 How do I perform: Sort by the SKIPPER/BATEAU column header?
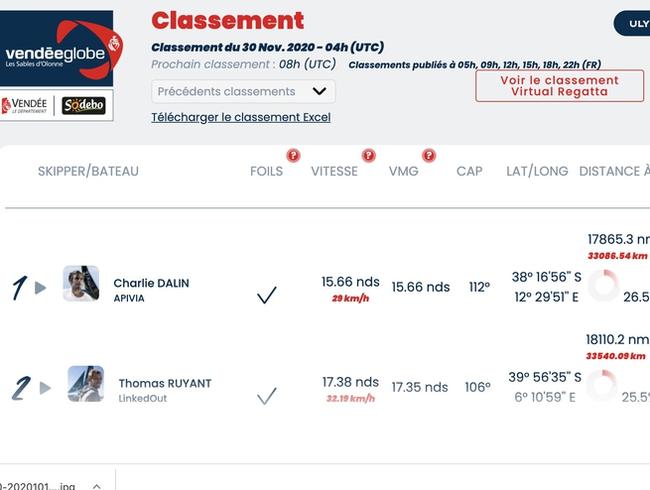[88, 171]
